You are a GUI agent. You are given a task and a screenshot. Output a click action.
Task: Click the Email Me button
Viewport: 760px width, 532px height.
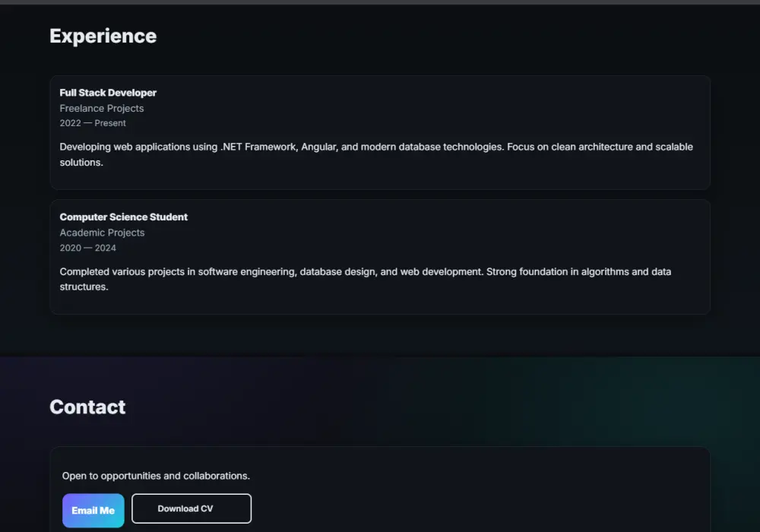(x=93, y=511)
